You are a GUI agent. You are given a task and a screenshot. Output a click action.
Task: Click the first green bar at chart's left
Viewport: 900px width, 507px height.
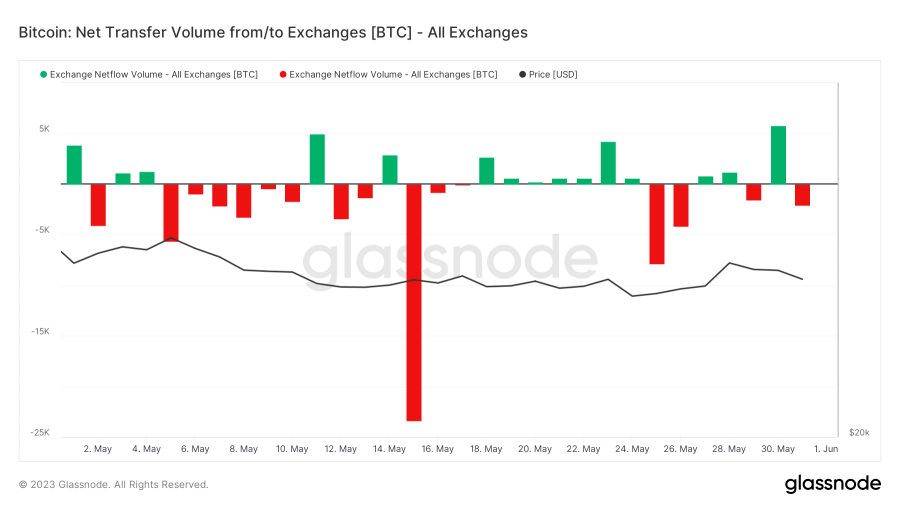click(x=74, y=165)
